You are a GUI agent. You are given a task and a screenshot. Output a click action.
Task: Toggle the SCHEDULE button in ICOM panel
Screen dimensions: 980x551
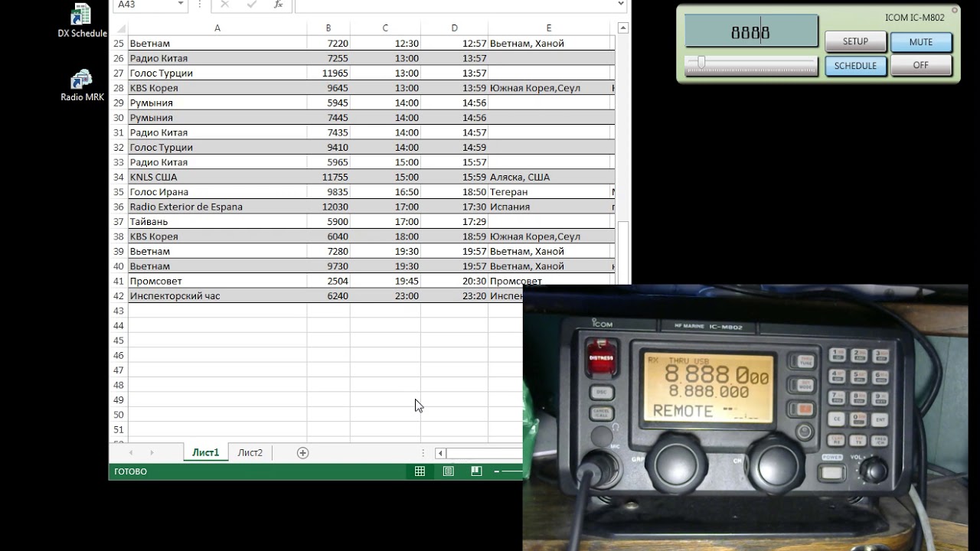pos(855,66)
